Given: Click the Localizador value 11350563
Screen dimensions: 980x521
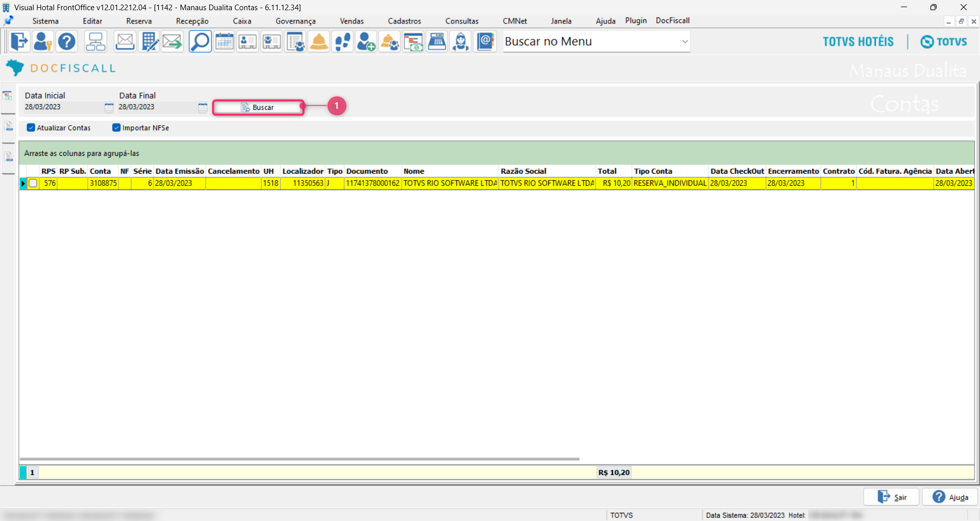Looking at the screenshot, I should (303, 183).
